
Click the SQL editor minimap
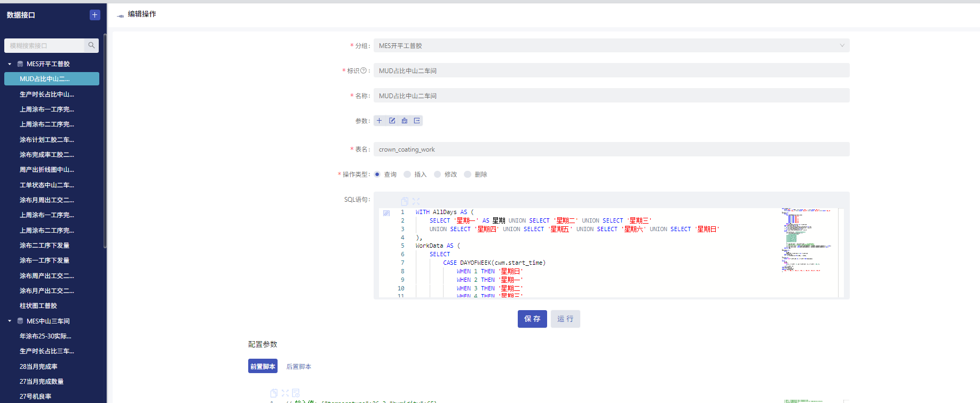[x=809, y=240]
